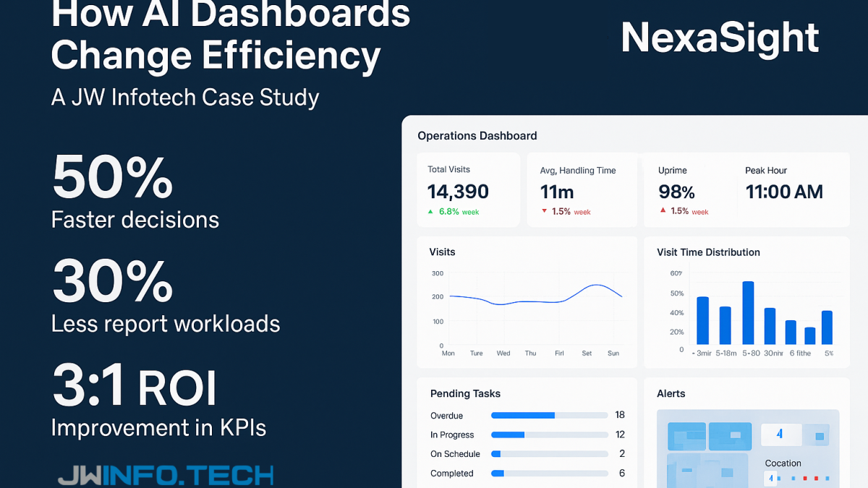Select the white tile showing 4 in Alerts
Screen dimensions: 868x488
pos(780,435)
